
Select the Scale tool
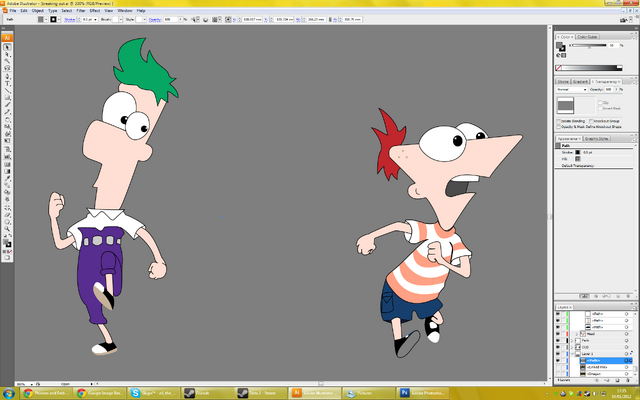click(7, 127)
